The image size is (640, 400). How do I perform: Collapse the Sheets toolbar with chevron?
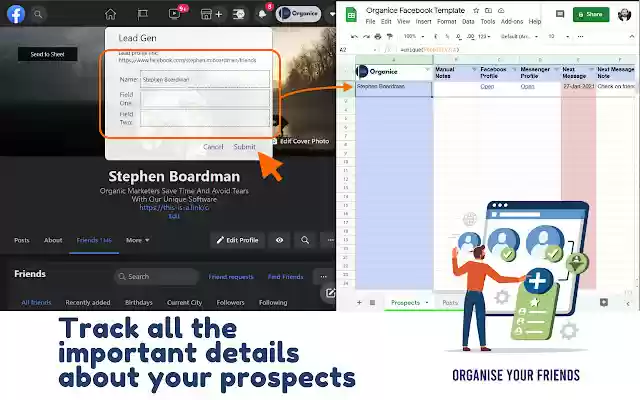coord(631,36)
